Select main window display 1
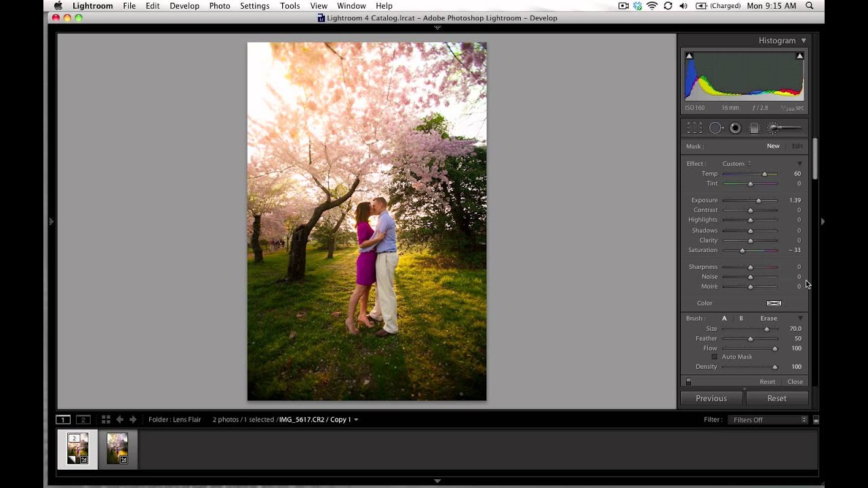This screenshot has width=868, height=488. tap(62, 420)
